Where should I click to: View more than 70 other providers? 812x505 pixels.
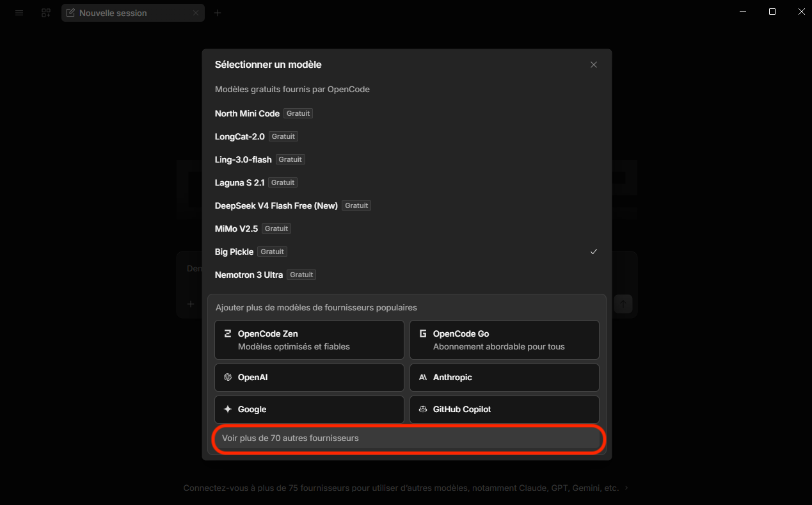408,438
